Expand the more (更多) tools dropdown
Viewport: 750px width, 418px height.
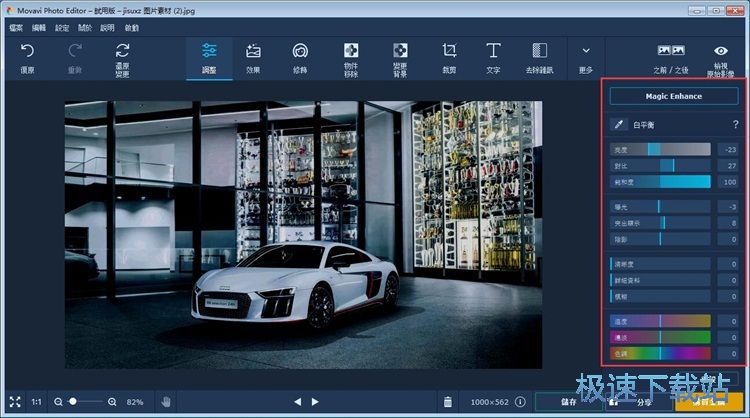586,52
